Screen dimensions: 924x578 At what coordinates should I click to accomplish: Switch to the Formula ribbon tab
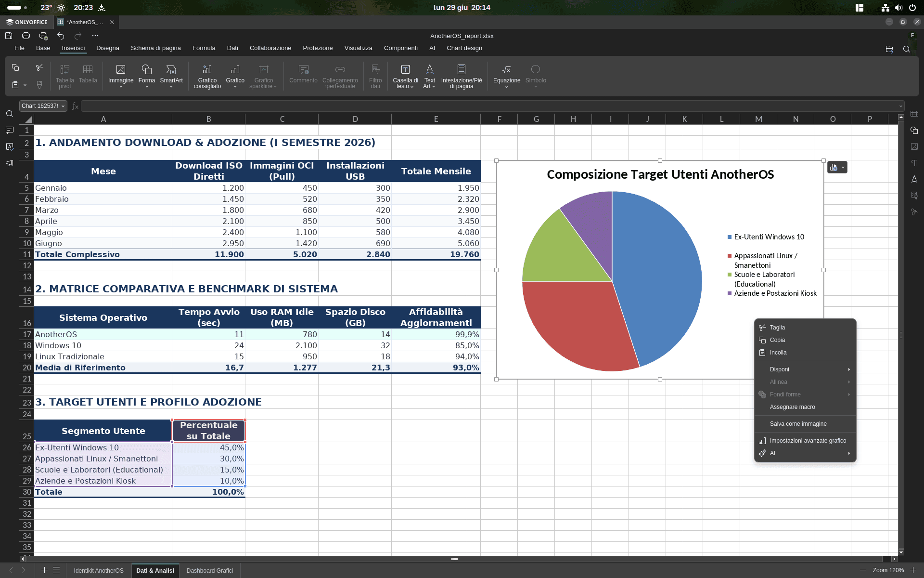204,48
